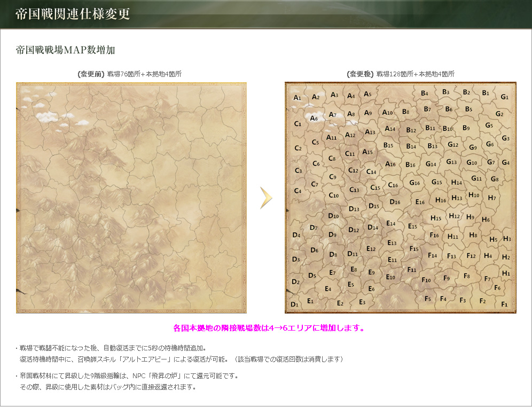
Task: Select territory C1 on the map
Action: 298,124
